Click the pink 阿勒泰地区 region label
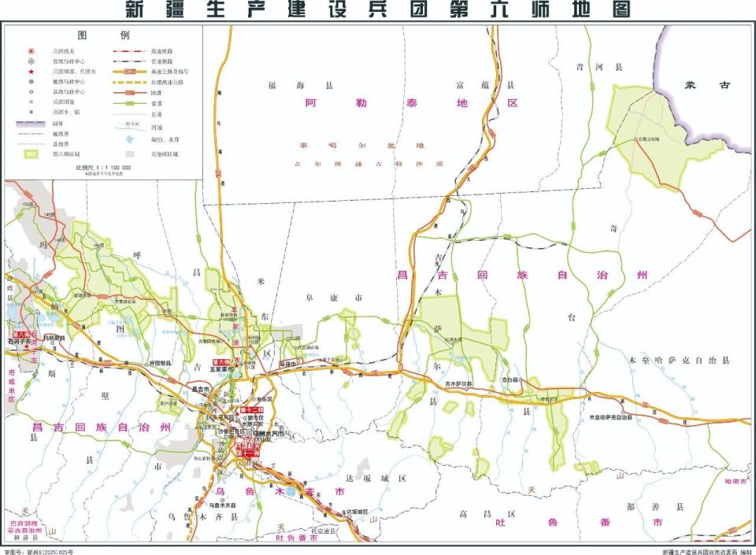This screenshot has width=756, height=555. coord(412,102)
